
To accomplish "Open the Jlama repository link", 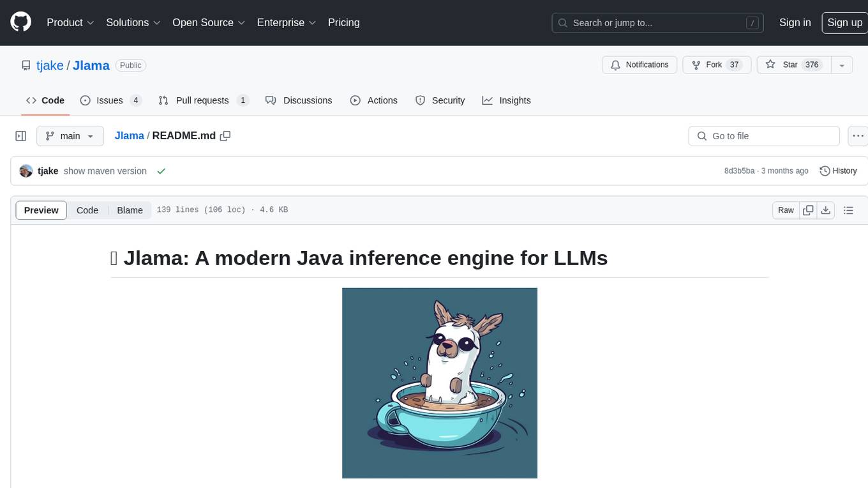I will [91, 65].
